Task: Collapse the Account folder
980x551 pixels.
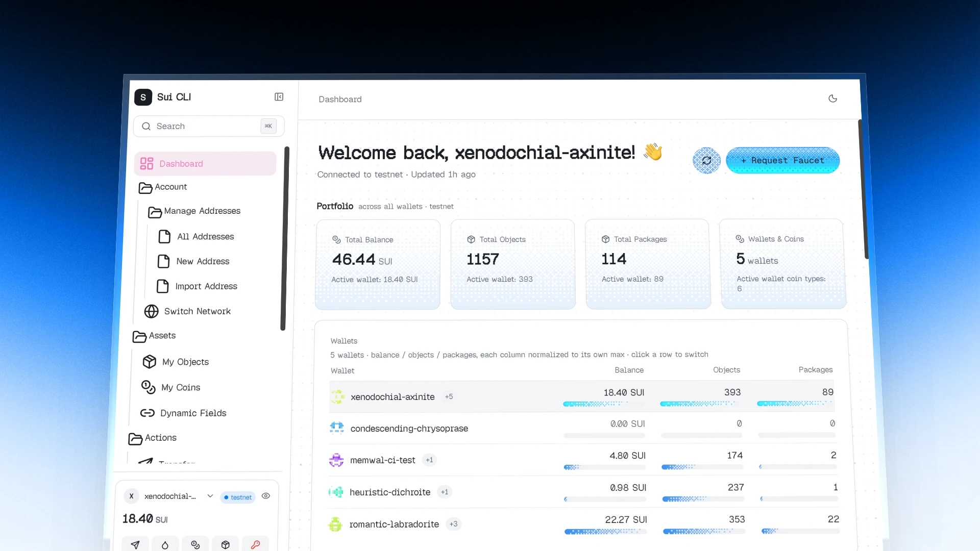Action: 163,187
